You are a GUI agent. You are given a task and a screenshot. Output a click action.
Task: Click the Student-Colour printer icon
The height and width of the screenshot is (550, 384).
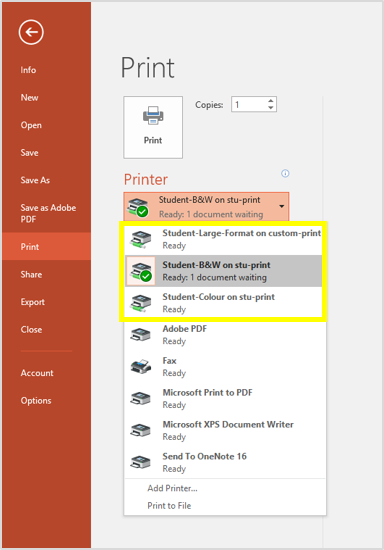pyautogui.click(x=141, y=303)
